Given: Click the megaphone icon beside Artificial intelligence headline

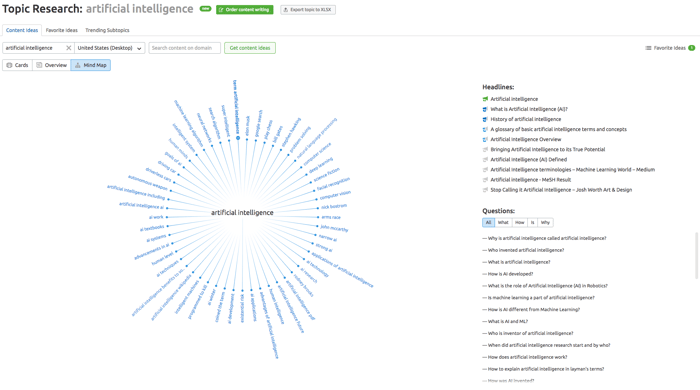Looking at the screenshot, I should point(485,99).
